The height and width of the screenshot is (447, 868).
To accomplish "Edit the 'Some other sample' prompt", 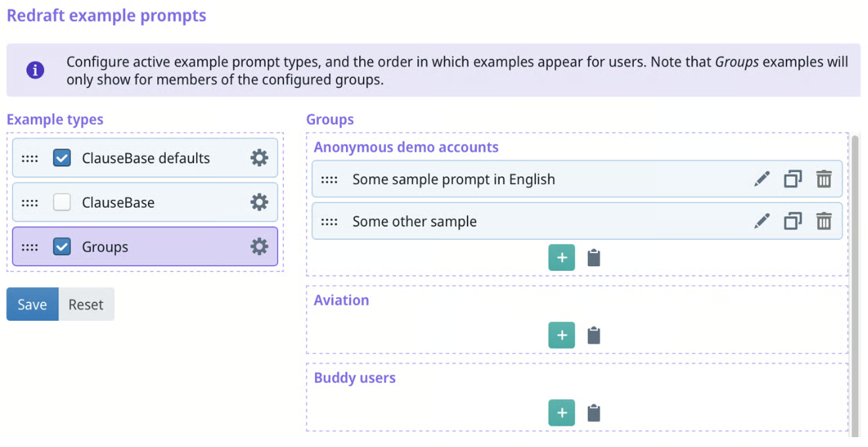I will 761,222.
